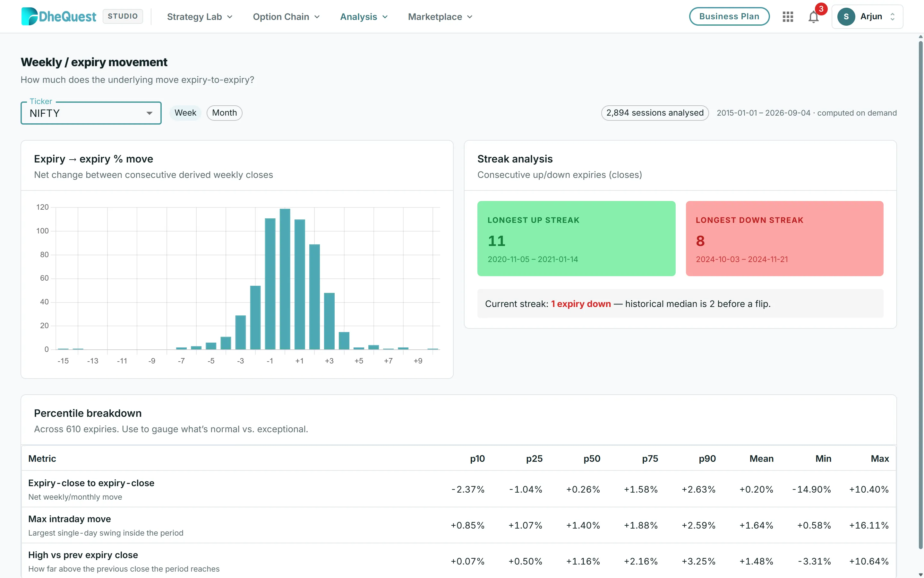The width and height of the screenshot is (924, 578).
Task: Click the p50 column header
Action: [x=592, y=458]
